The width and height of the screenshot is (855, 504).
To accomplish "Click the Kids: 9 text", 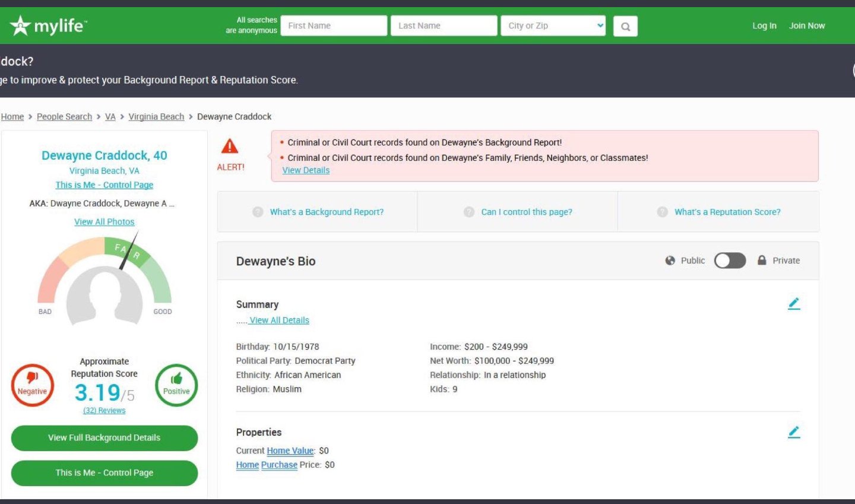I will click(x=444, y=389).
